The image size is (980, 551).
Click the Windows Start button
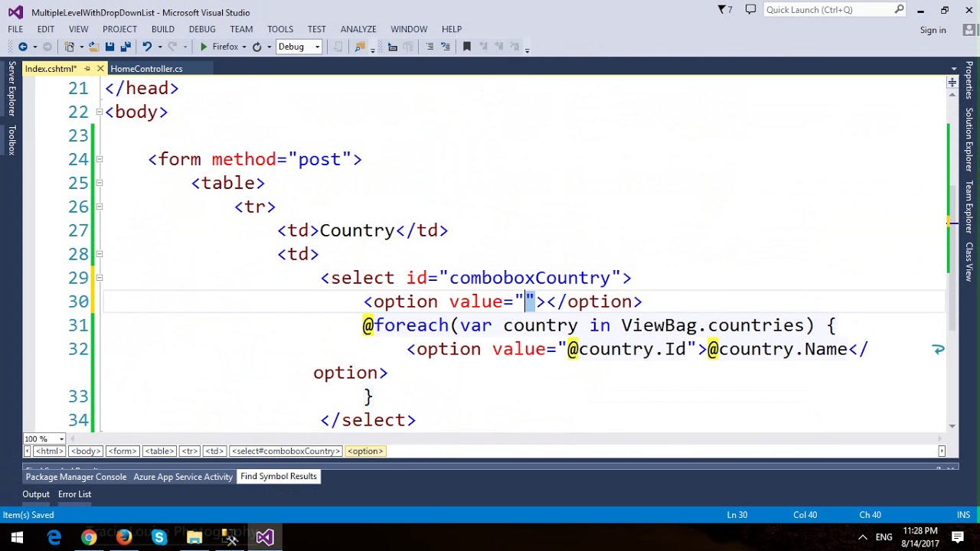click(x=17, y=537)
